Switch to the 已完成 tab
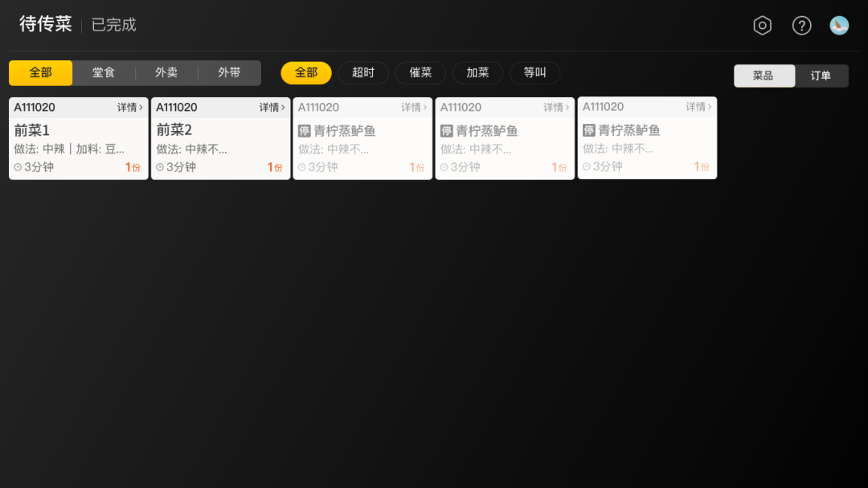Viewport: 868px width, 488px height. (113, 25)
